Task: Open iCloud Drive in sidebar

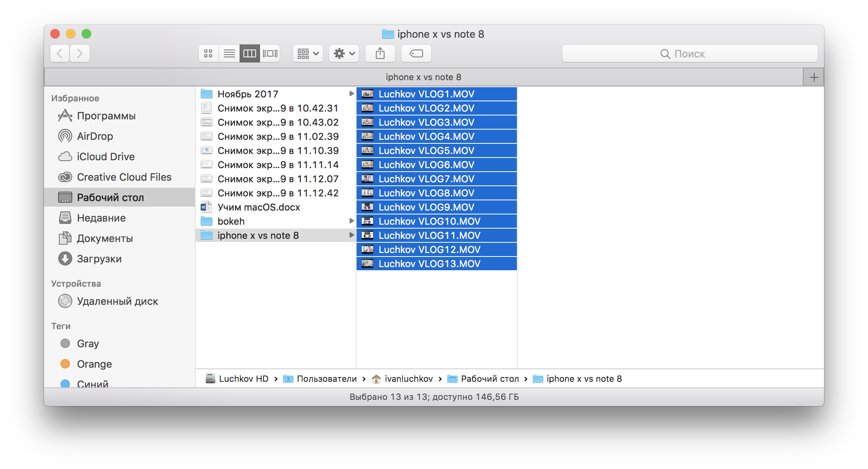Action: pos(106,157)
